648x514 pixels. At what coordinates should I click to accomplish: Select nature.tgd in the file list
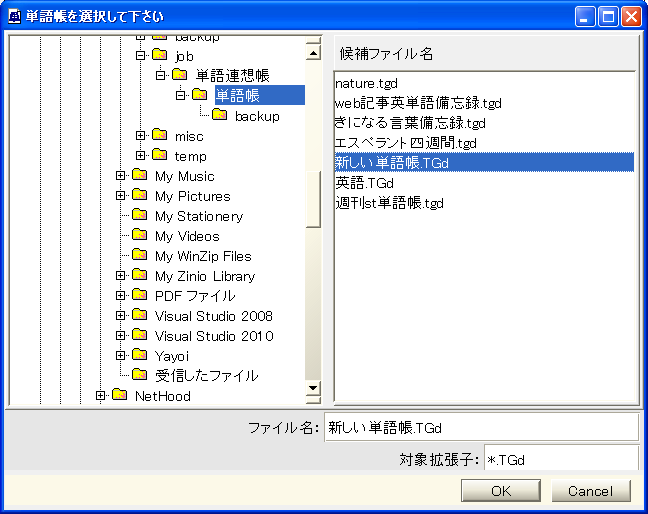coord(367,83)
